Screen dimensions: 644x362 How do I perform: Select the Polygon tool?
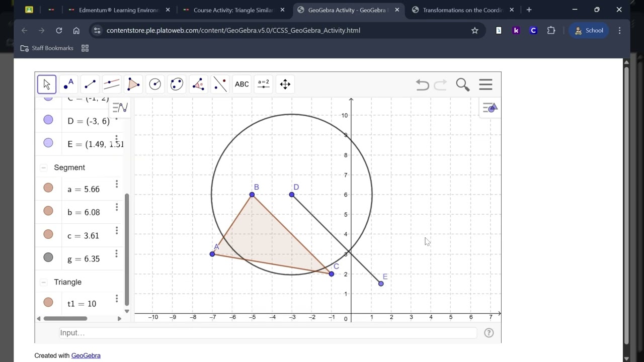(133, 84)
